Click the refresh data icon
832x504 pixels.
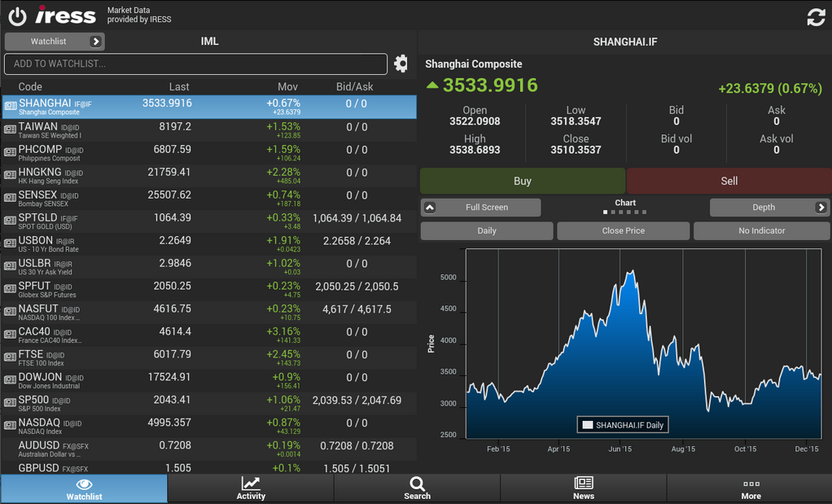coord(816,17)
